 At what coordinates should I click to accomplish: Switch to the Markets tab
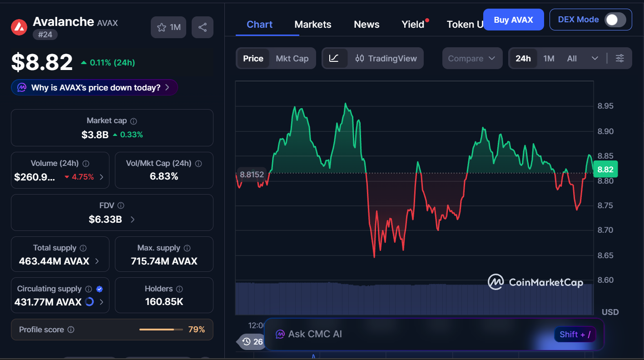[313, 24]
